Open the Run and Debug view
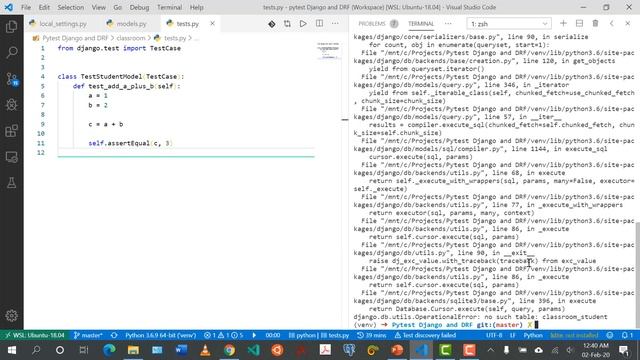 pyautogui.click(x=11, y=105)
